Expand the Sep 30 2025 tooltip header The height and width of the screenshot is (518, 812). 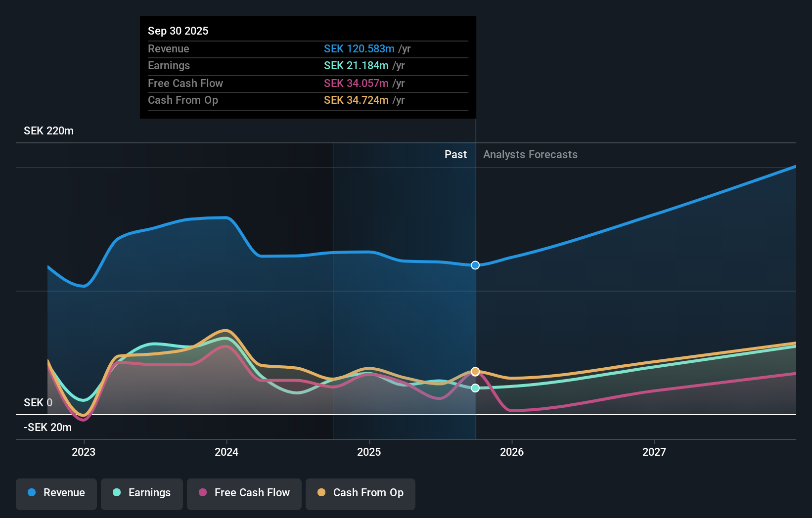178,31
